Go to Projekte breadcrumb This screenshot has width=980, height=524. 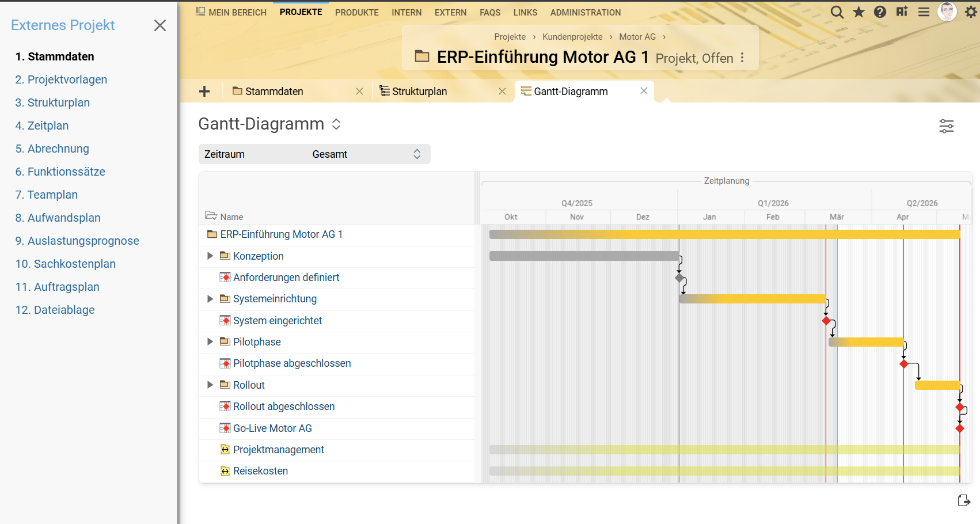coord(510,36)
